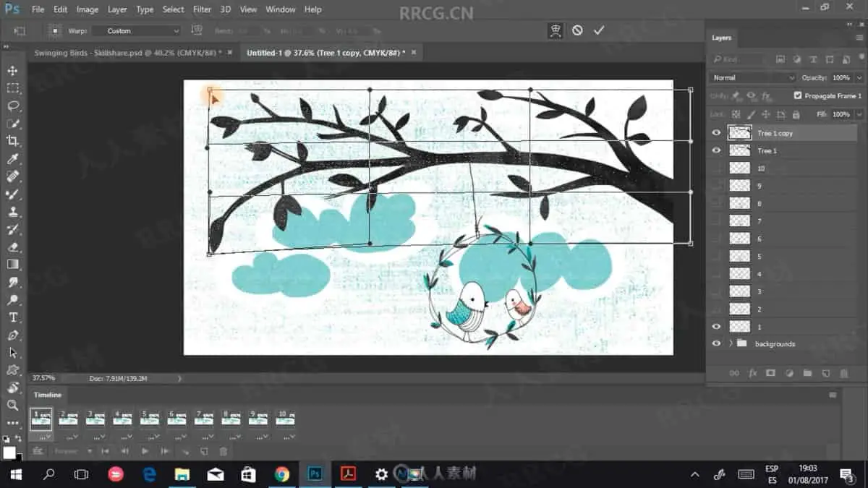Filter layers by type layers
868x488 pixels.
pyautogui.click(x=812, y=59)
